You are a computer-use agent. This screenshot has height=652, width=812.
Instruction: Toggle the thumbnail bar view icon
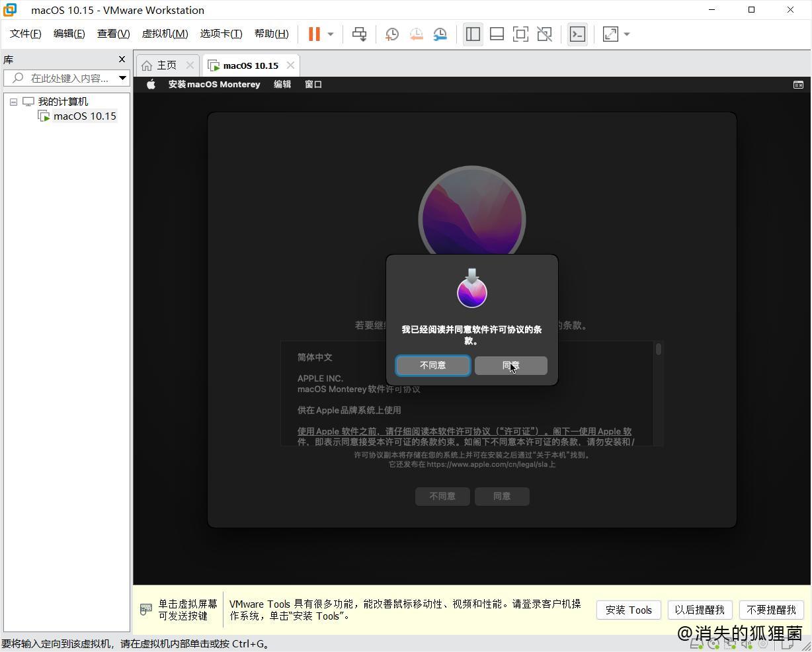[497, 34]
